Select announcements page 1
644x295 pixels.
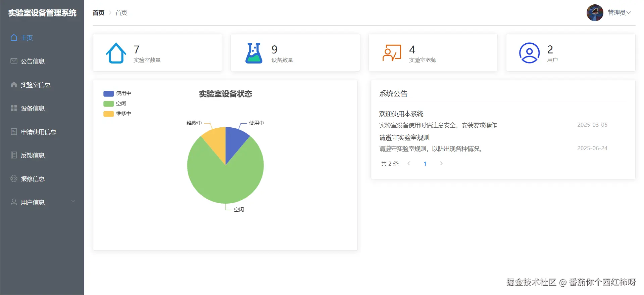[425, 164]
